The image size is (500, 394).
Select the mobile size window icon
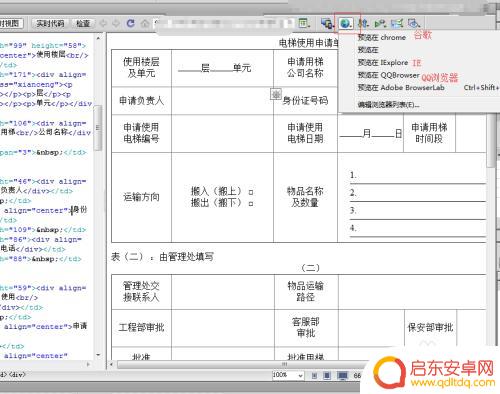(314, 376)
